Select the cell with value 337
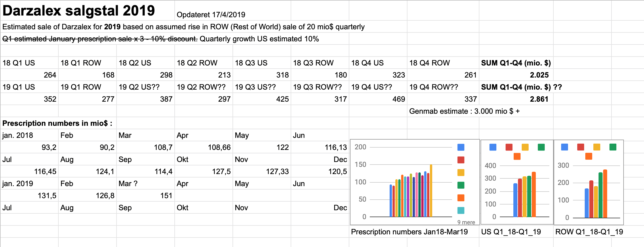This screenshot has height=247, width=644. (x=443, y=99)
